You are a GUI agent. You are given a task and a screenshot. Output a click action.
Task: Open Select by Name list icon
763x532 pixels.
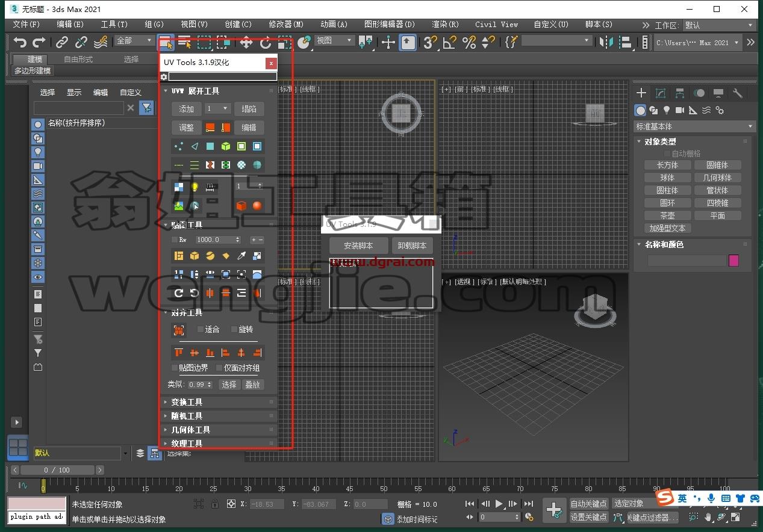[185, 42]
